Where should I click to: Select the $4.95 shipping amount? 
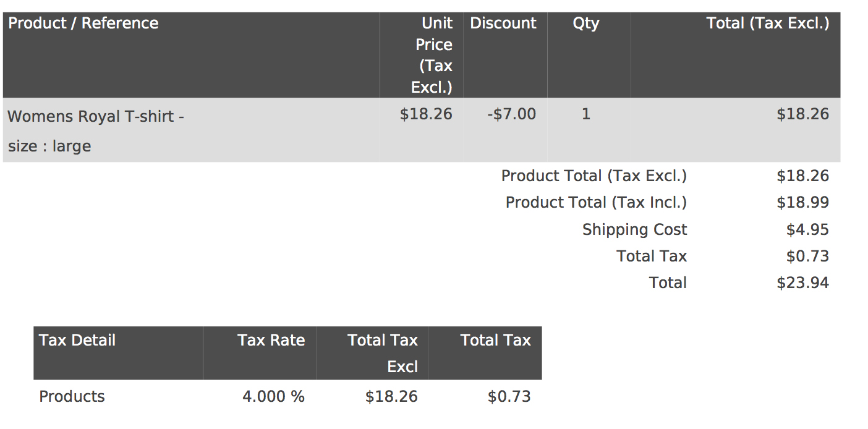[x=807, y=230]
